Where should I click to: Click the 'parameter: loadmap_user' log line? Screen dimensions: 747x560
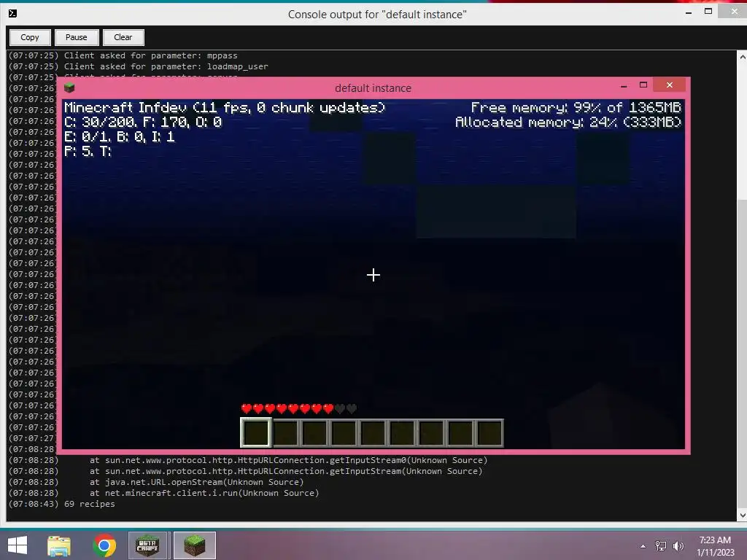139,66
